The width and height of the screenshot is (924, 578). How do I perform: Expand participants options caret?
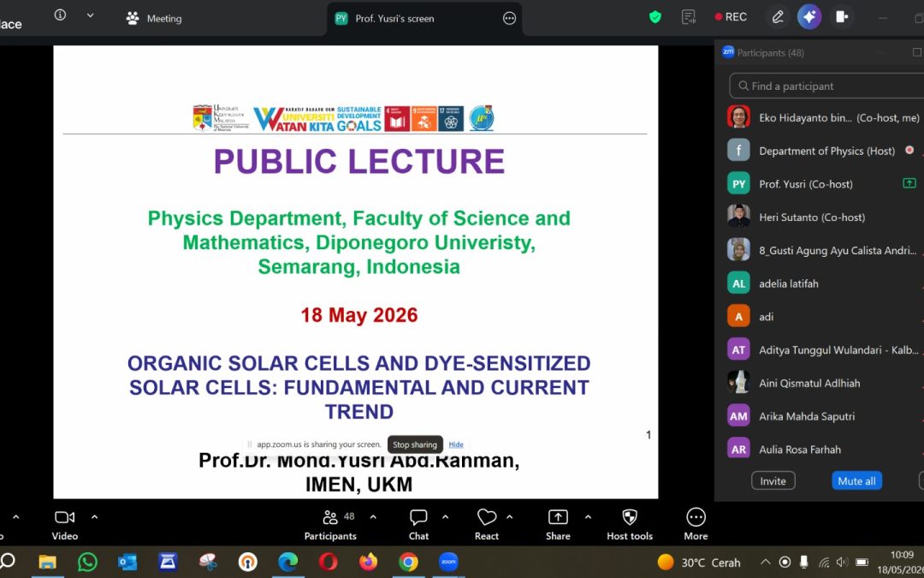coord(373,517)
